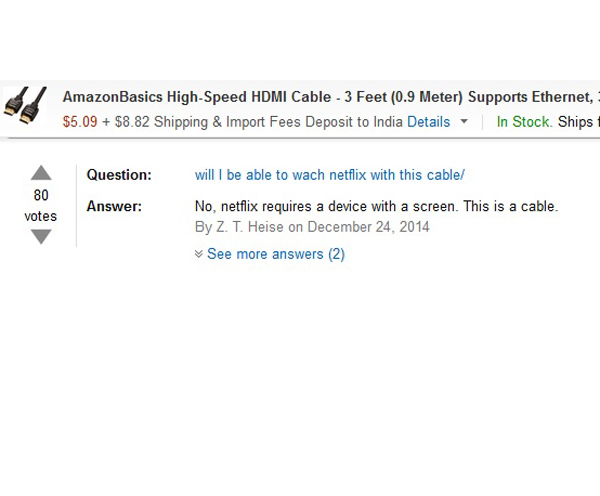Select the $5.09 price text
Image resolution: width=600 pixels, height=496 pixels.
pyautogui.click(x=80, y=122)
